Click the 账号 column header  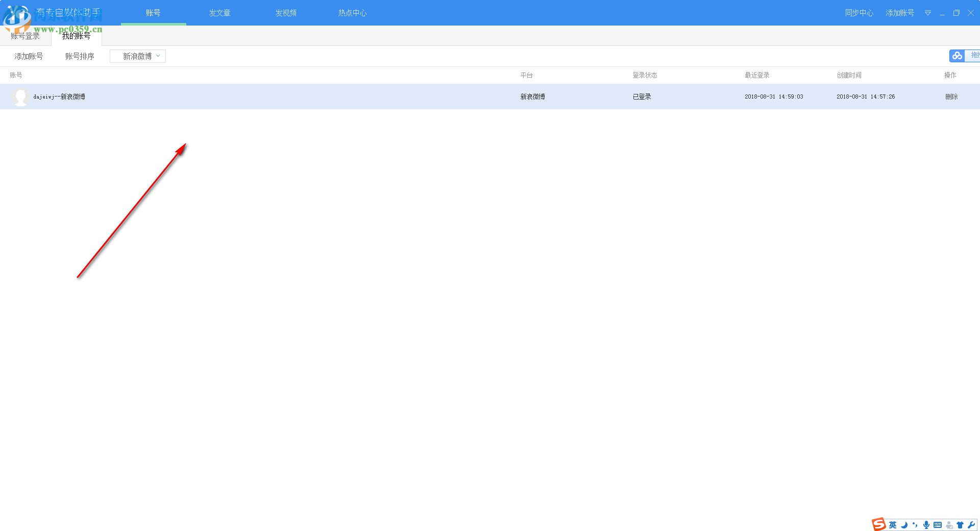[16, 75]
